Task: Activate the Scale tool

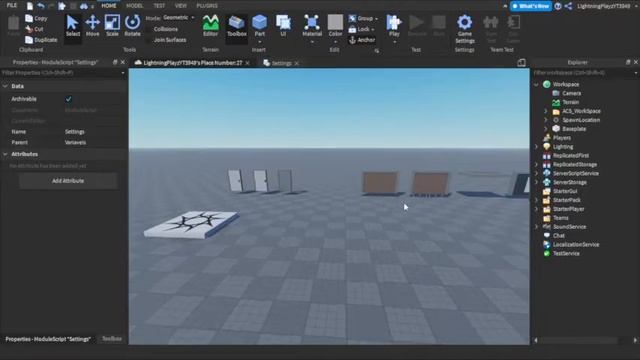Action: [112, 27]
